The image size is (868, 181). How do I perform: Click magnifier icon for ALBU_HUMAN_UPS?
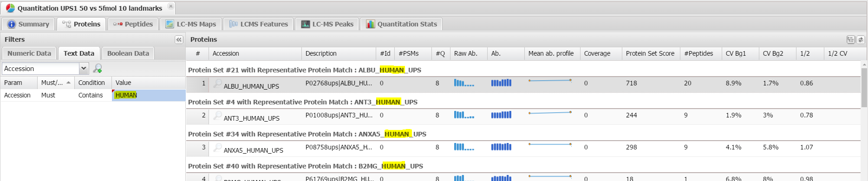217,84
